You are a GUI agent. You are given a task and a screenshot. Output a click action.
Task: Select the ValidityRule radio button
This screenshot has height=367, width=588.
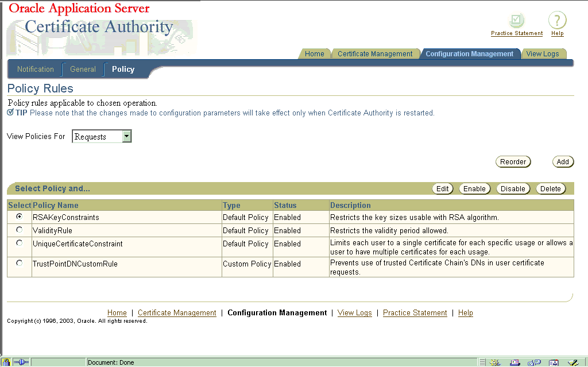click(x=19, y=229)
